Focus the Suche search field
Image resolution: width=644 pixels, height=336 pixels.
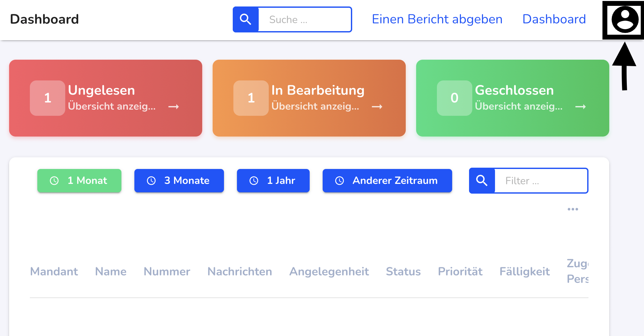pos(305,19)
